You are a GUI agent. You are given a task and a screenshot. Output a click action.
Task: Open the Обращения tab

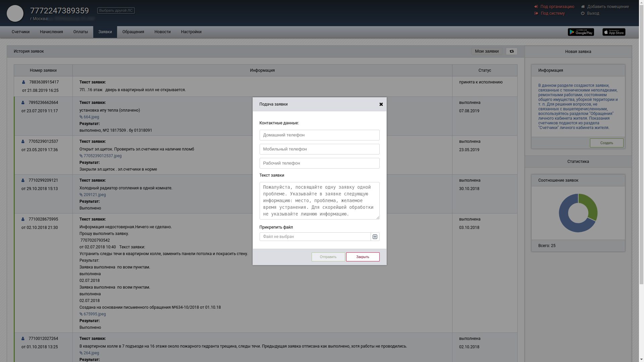click(x=133, y=32)
